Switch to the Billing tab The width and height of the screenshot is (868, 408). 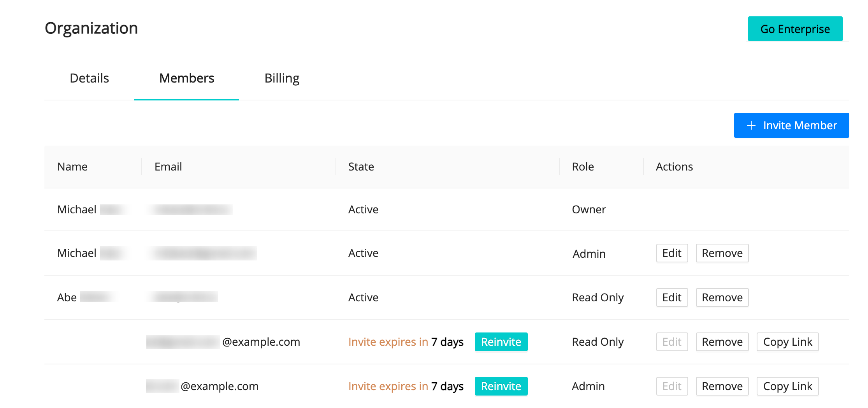[282, 78]
